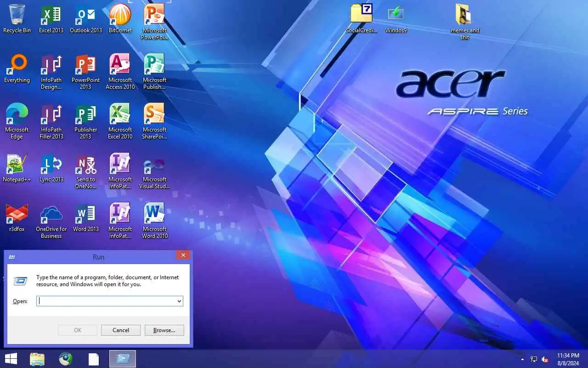Select Microsoft InfoPath icon beside Word 2013

(x=120, y=220)
